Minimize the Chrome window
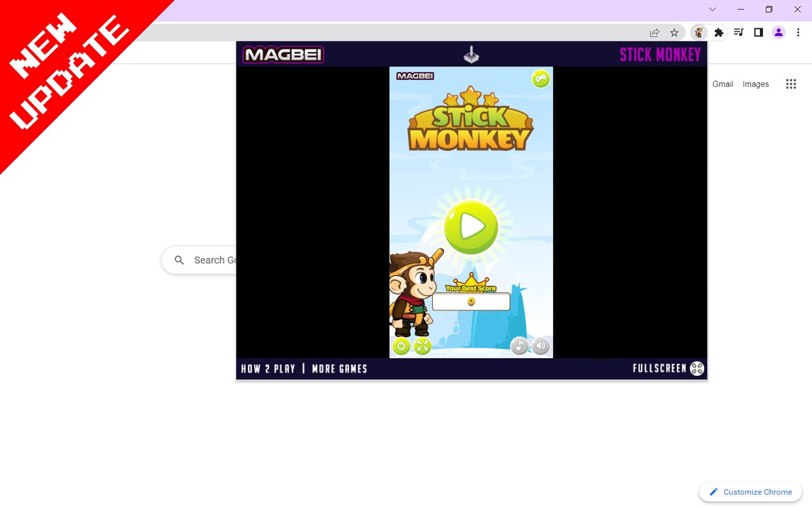This screenshot has height=508, width=812. click(x=740, y=10)
